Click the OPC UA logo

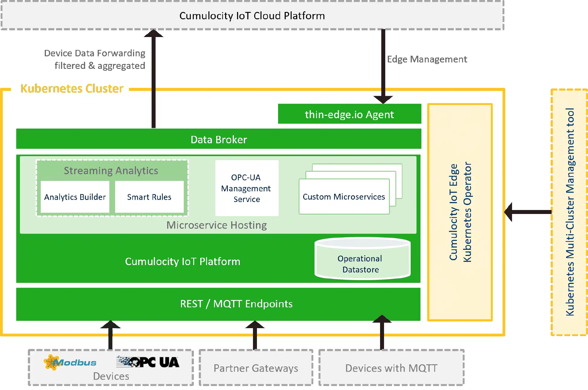coord(148,362)
